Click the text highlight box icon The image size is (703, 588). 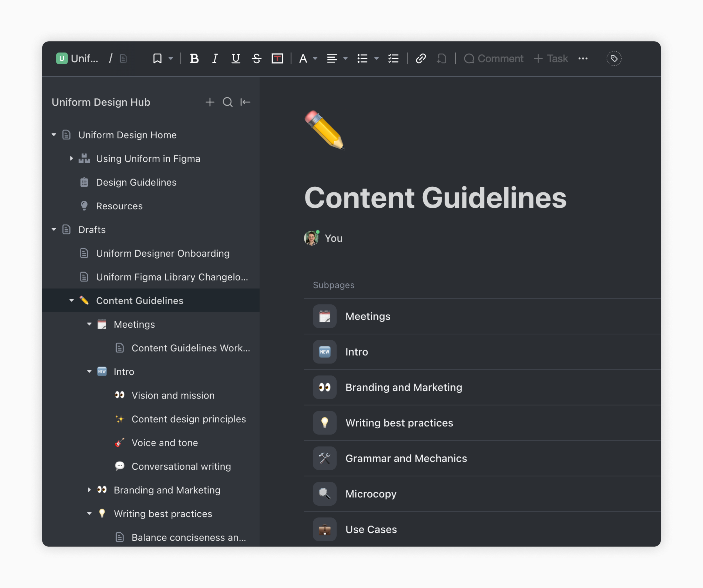point(277,58)
